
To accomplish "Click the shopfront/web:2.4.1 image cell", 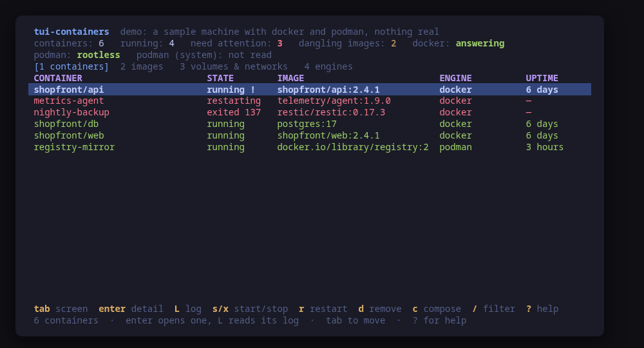I will (x=328, y=135).
